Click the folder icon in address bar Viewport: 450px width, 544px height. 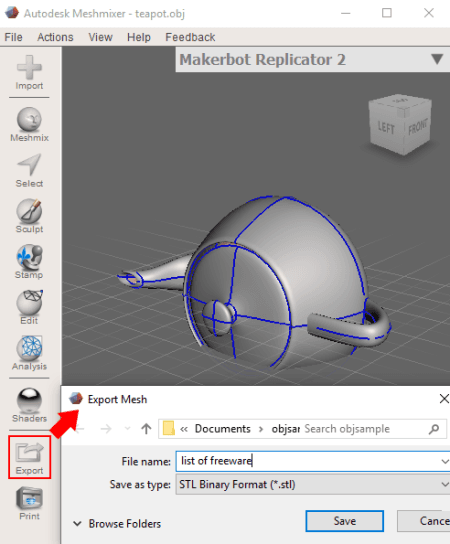pos(169,428)
